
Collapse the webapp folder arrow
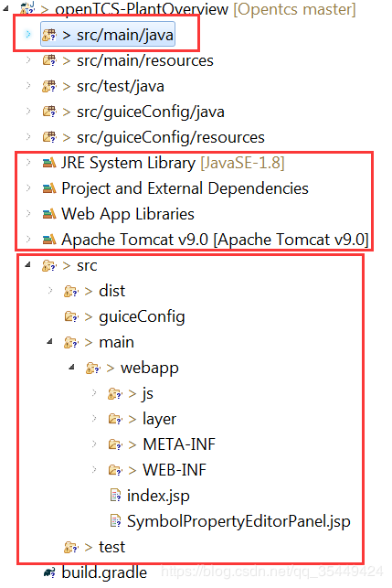coord(71,368)
